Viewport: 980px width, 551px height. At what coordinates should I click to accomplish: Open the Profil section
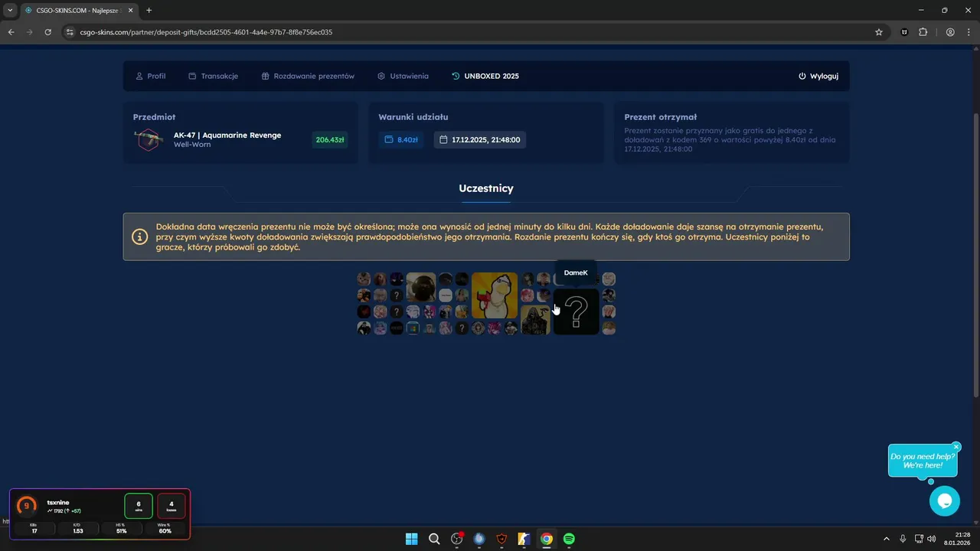pyautogui.click(x=150, y=77)
